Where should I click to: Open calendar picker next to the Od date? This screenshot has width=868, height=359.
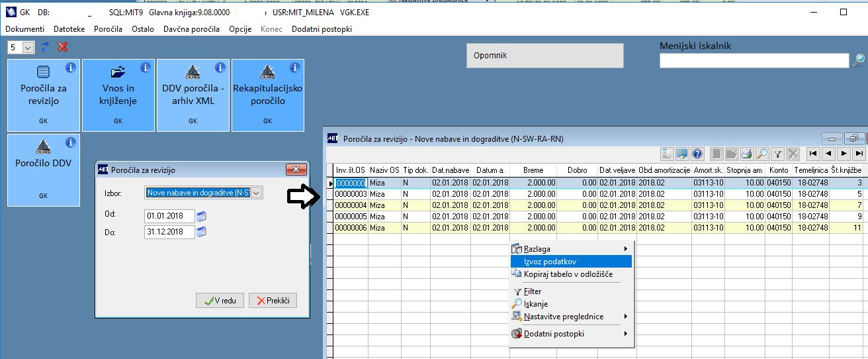click(x=202, y=216)
